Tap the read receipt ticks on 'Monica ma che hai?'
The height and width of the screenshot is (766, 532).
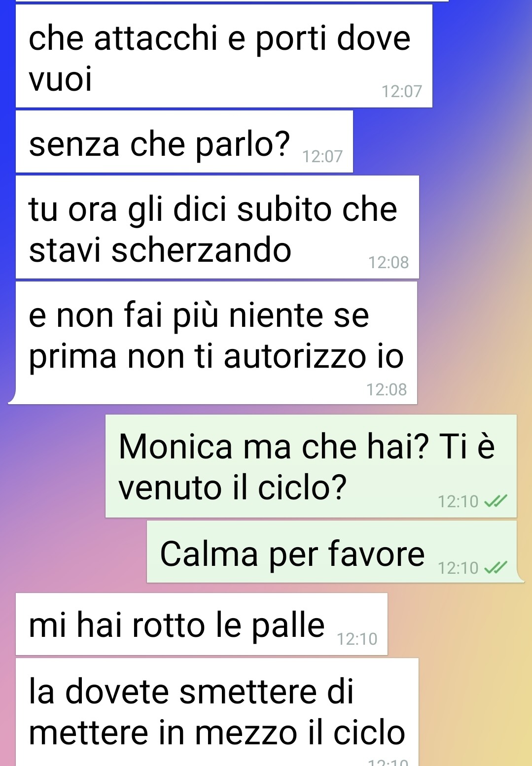(x=495, y=502)
